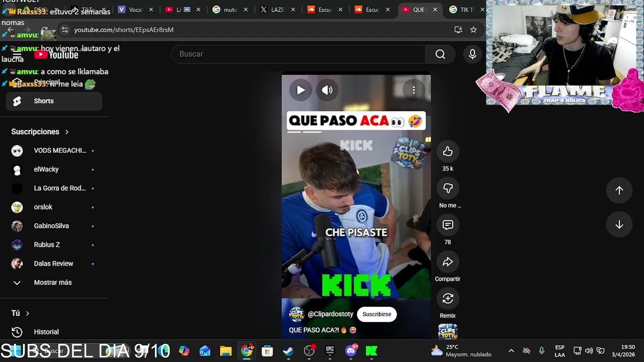Share the Short via Compartir arrow
Viewport: 644px width, 362px height.
(x=448, y=261)
